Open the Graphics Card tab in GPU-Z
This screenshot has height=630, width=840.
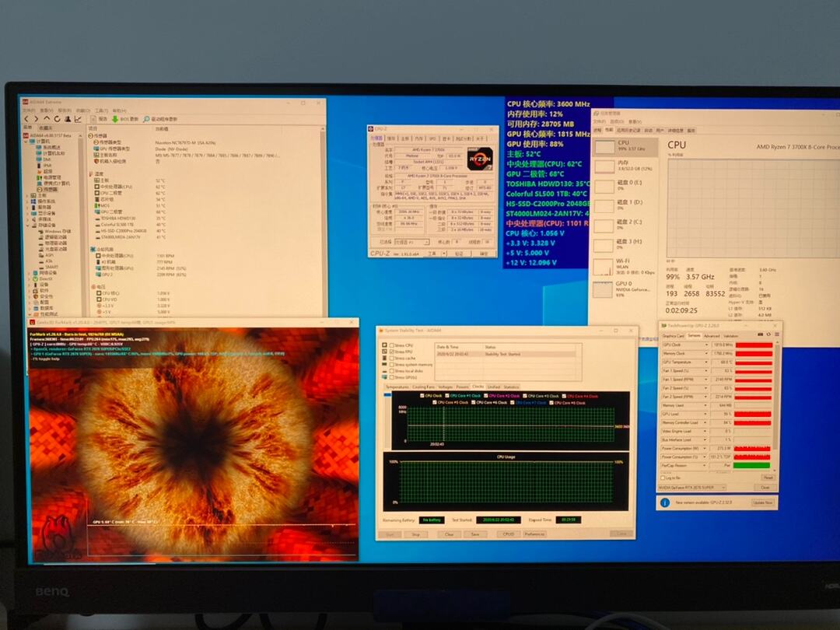tap(673, 336)
